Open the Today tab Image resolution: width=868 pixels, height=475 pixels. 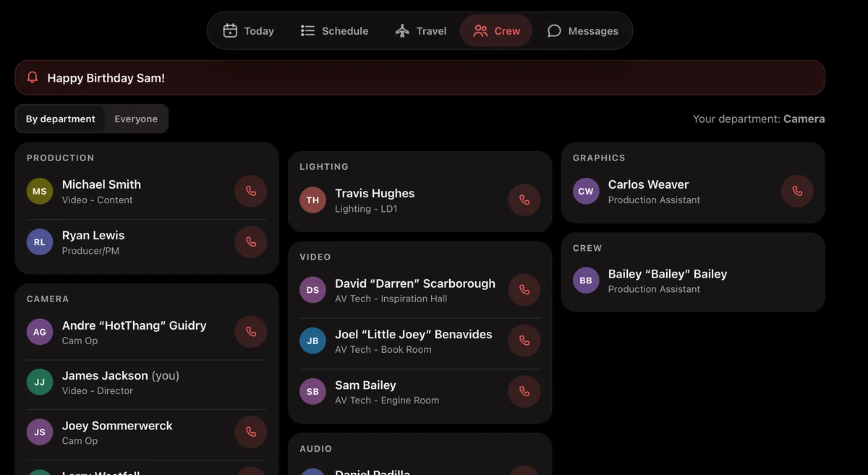[x=248, y=31]
